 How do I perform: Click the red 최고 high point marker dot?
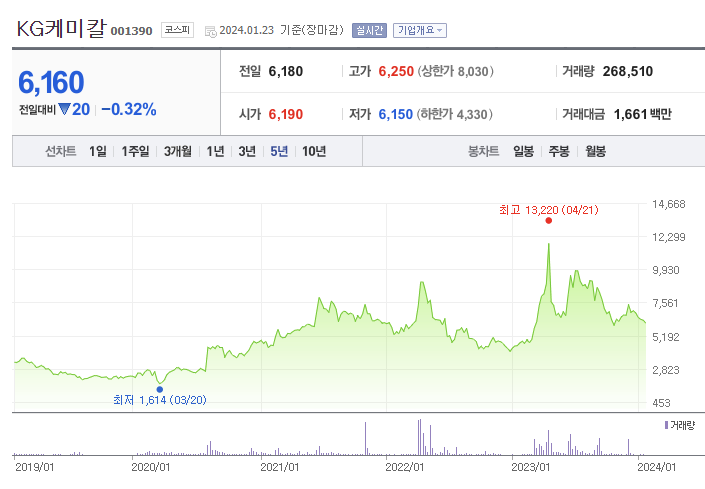(x=549, y=221)
